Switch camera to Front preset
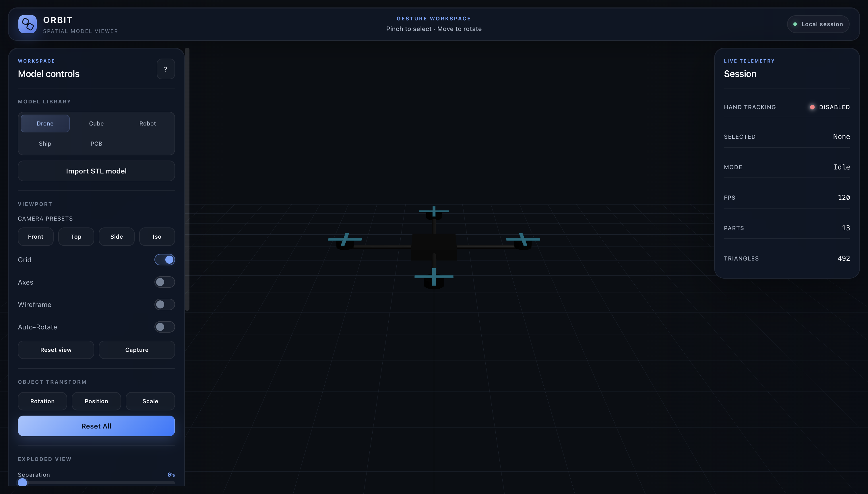 36,236
